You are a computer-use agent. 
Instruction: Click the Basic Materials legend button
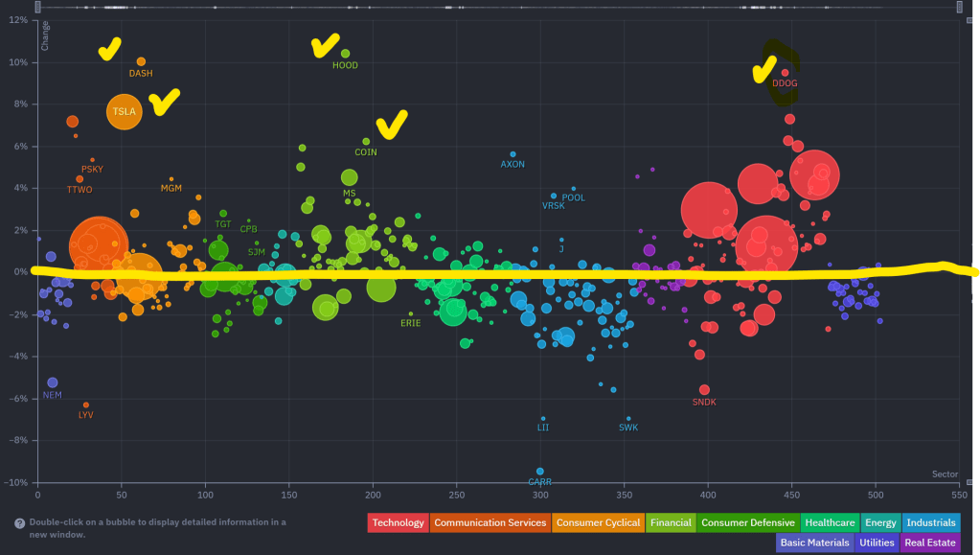pyautogui.click(x=814, y=543)
